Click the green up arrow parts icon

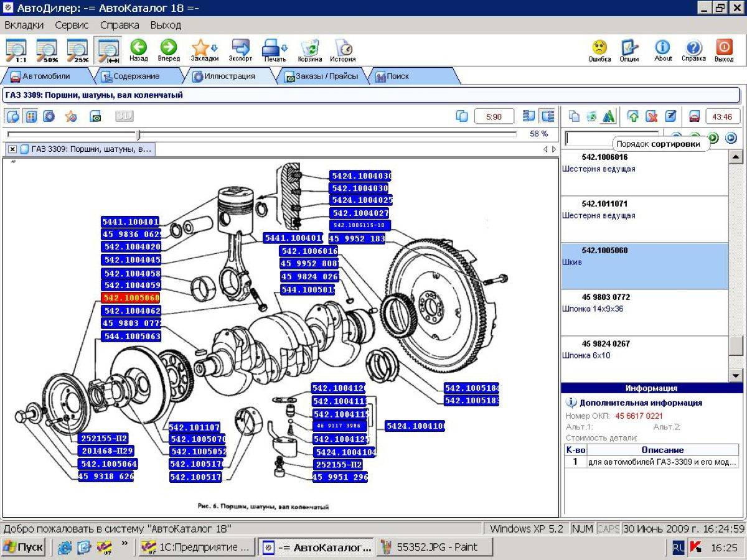tap(634, 116)
